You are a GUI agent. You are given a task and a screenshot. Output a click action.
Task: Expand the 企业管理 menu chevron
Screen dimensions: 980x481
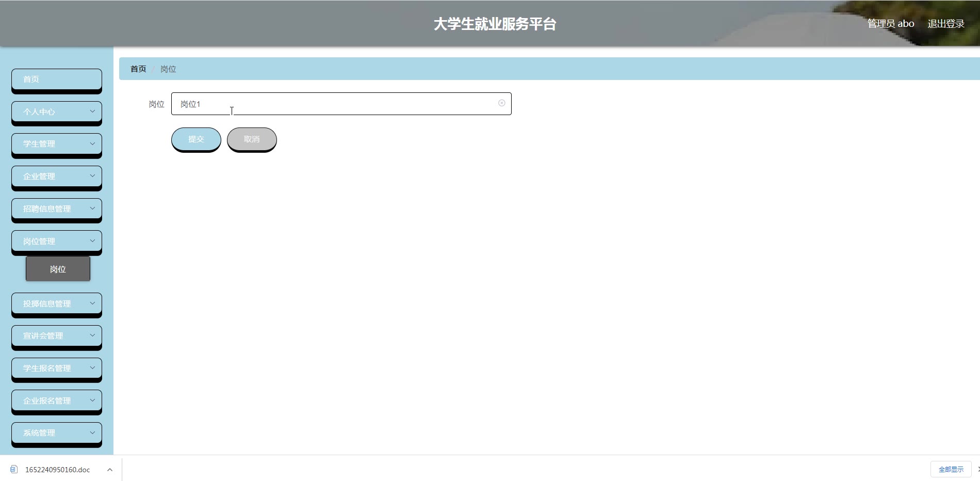(x=92, y=176)
